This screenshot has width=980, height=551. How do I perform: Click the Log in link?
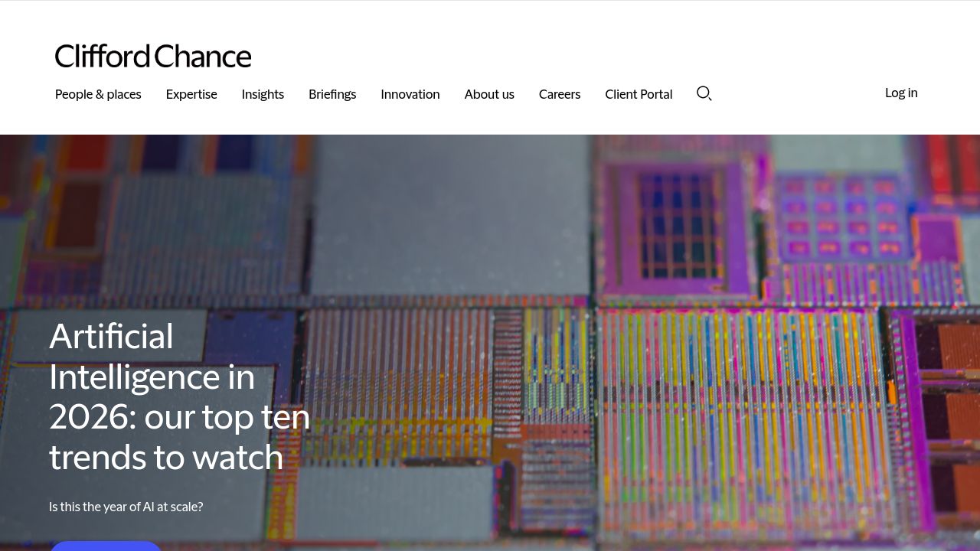901,93
